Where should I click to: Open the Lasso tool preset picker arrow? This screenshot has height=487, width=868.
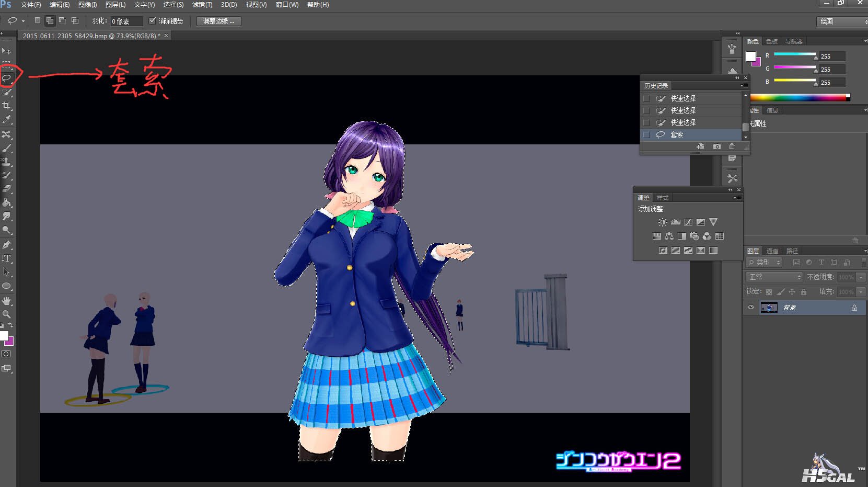(23, 21)
